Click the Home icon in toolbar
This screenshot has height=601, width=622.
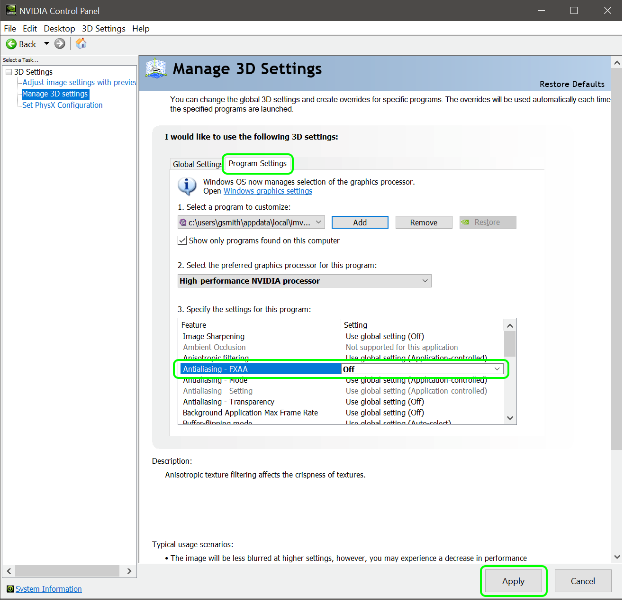(x=81, y=43)
